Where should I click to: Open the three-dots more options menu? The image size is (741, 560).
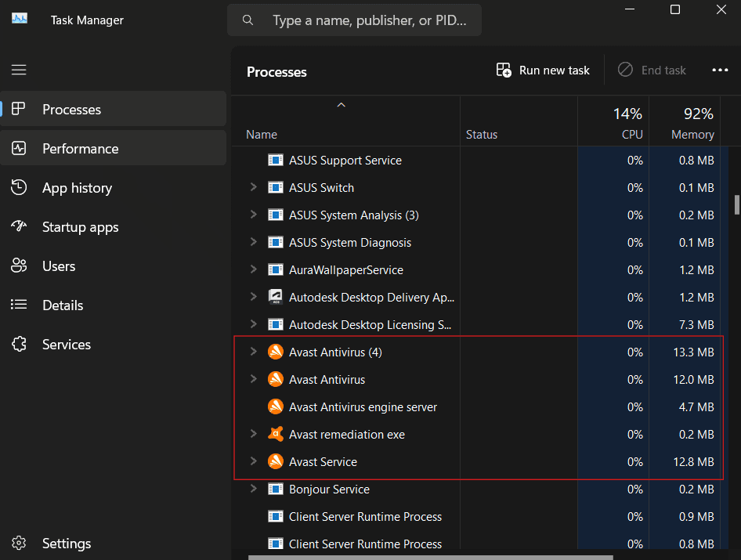pyautogui.click(x=720, y=70)
